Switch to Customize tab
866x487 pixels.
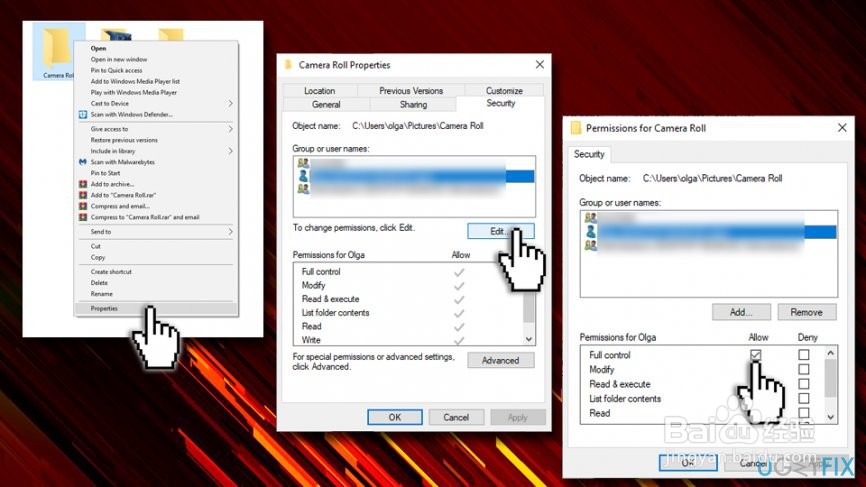click(504, 91)
